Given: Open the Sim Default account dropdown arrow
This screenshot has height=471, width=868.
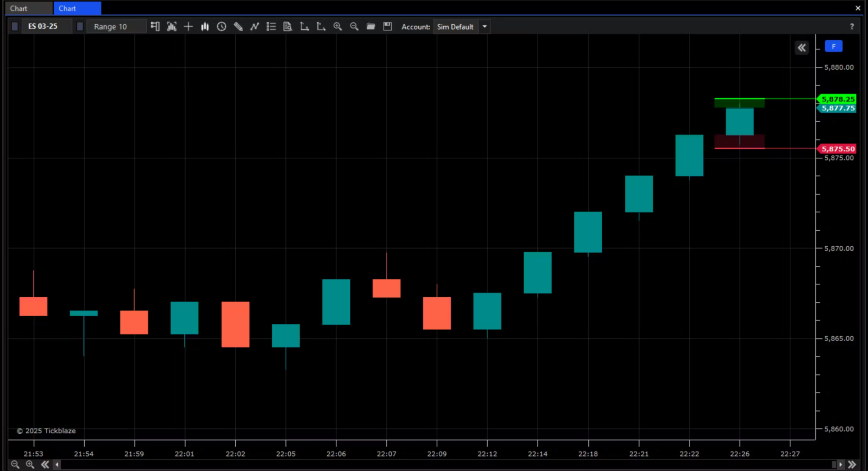Looking at the screenshot, I should coord(484,27).
